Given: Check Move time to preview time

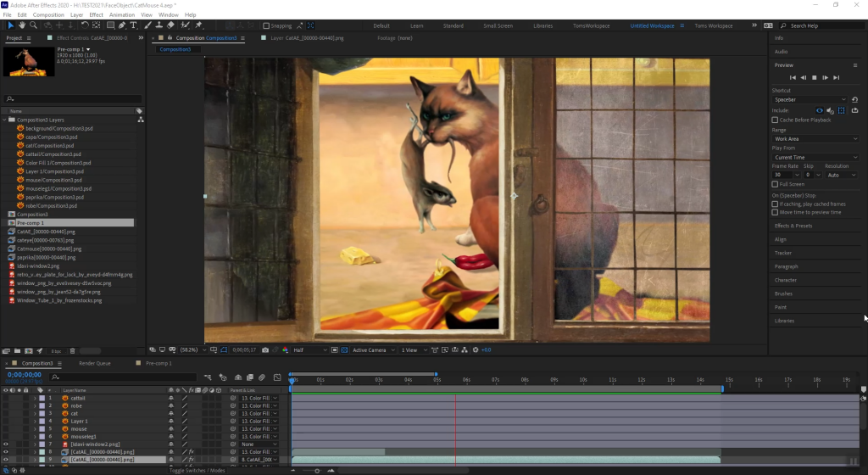Looking at the screenshot, I should pos(775,212).
